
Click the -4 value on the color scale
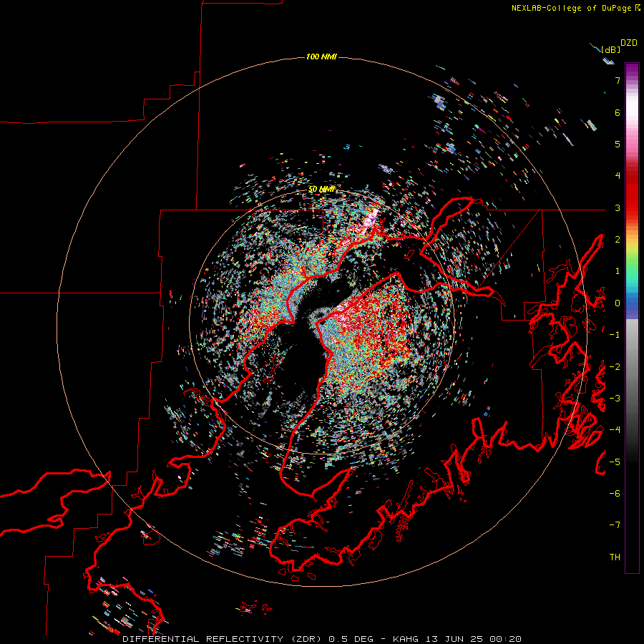pos(615,430)
